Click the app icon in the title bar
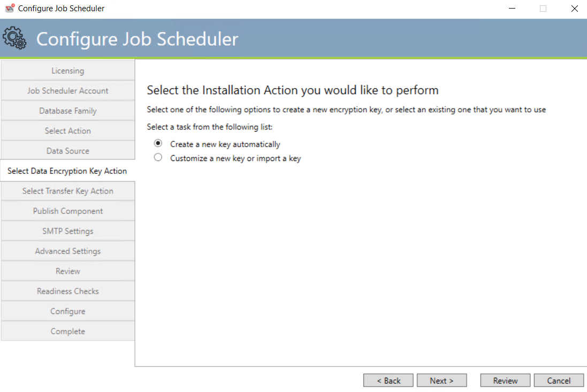 pos(10,8)
